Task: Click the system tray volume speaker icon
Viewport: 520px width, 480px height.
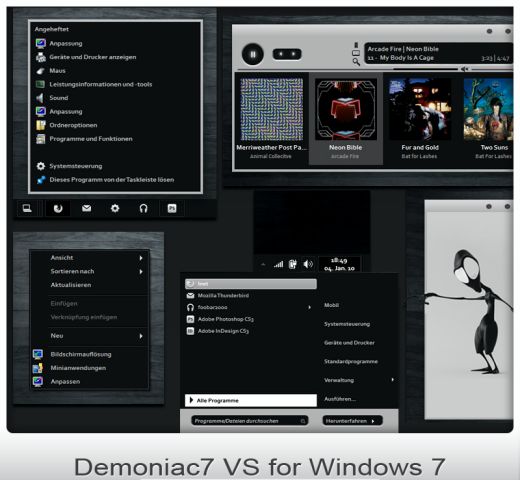Action: (x=308, y=264)
